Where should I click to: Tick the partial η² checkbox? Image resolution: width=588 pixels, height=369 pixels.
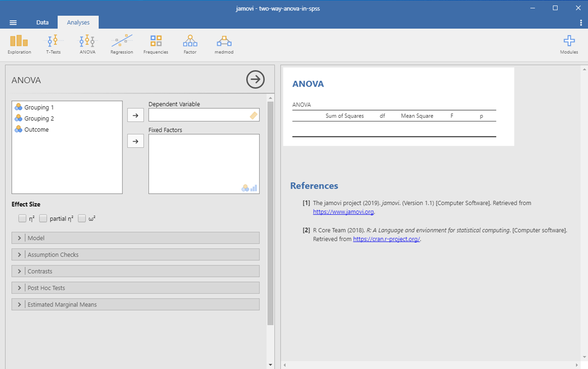(x=43, y=218)
